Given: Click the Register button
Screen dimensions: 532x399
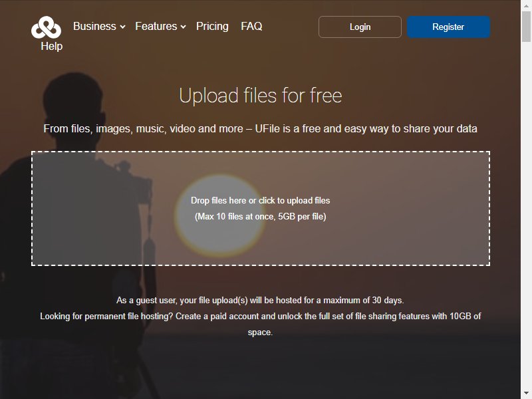Looking at the screenshot, I should point(448,27).
